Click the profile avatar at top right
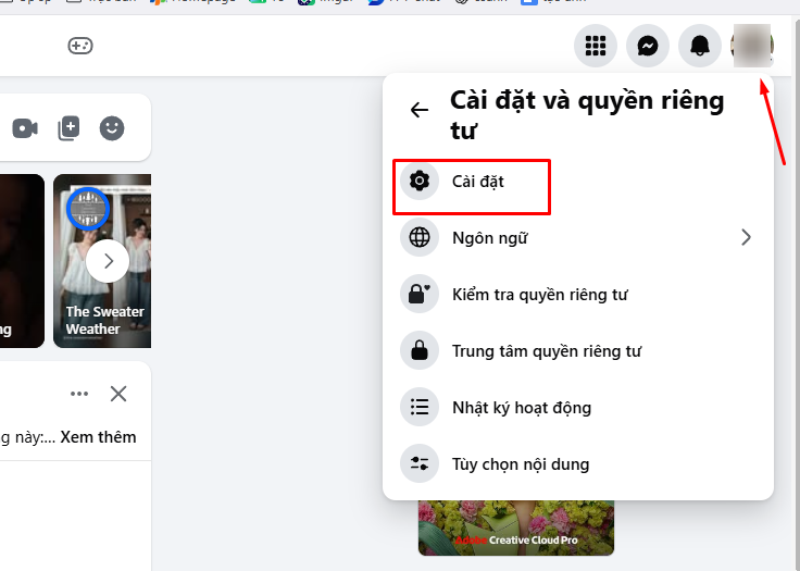This screenshot has width=800, height=571. click(x=752, y=46)
